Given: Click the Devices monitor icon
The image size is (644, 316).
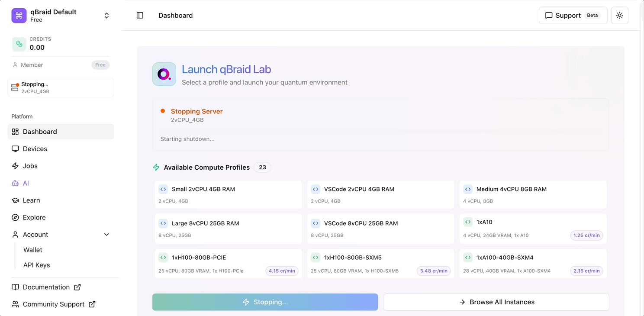Looking at the screenshot, I should point(15,149).
